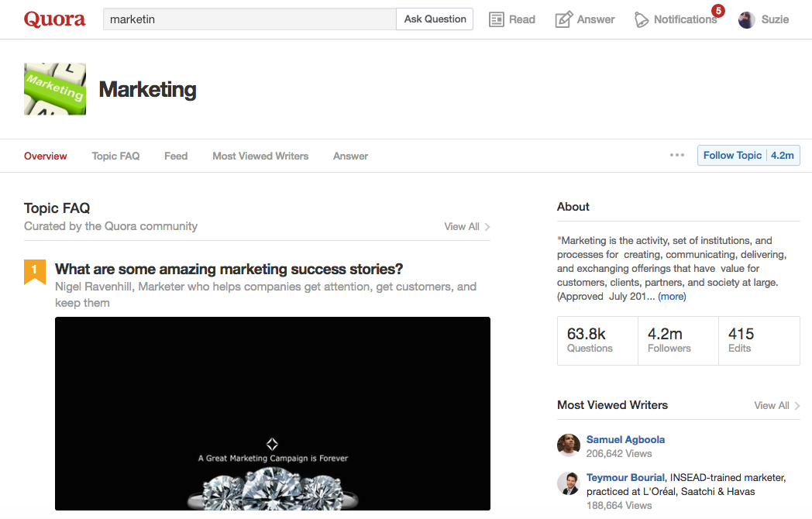The height and width of the screenshot is (519, 812).
Task: Click the Marketing topic title heading
Action: point(147,89)
